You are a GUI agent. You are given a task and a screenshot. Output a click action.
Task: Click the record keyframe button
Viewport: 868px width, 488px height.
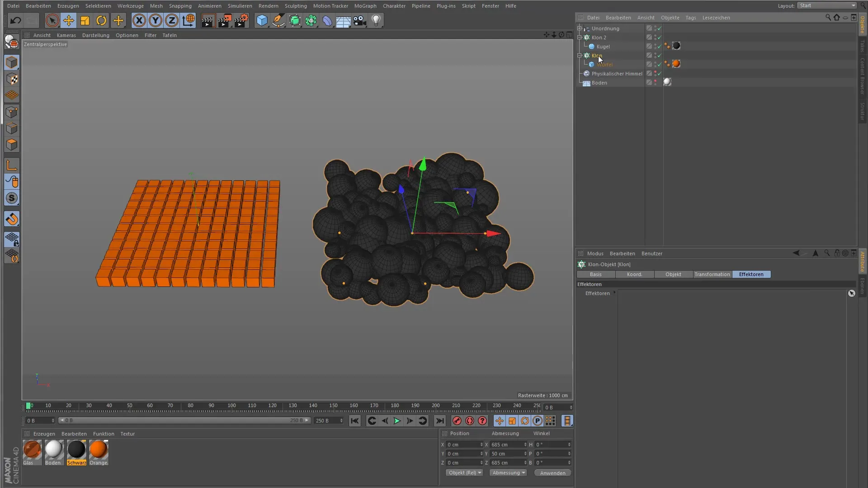[x=457, y=421]
